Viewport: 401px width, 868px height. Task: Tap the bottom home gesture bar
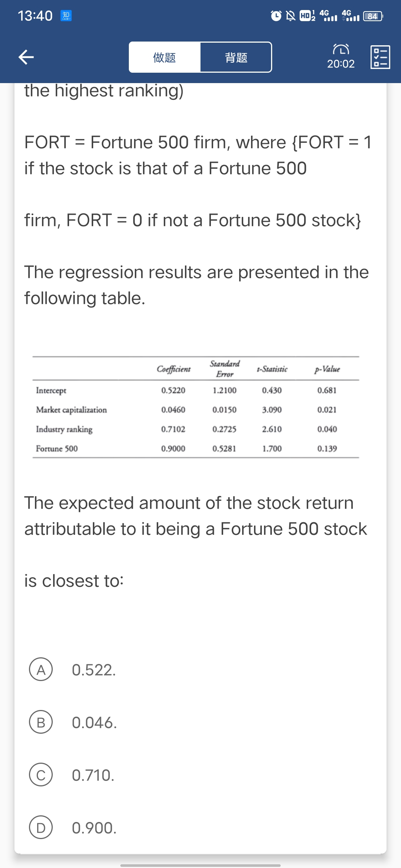point(200,865)
